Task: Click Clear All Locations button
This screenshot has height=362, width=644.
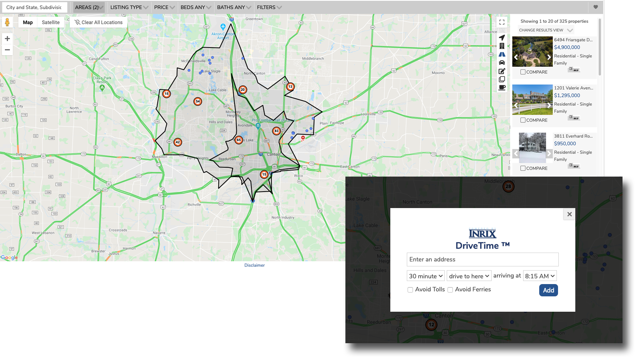Action: pos(99,22)
